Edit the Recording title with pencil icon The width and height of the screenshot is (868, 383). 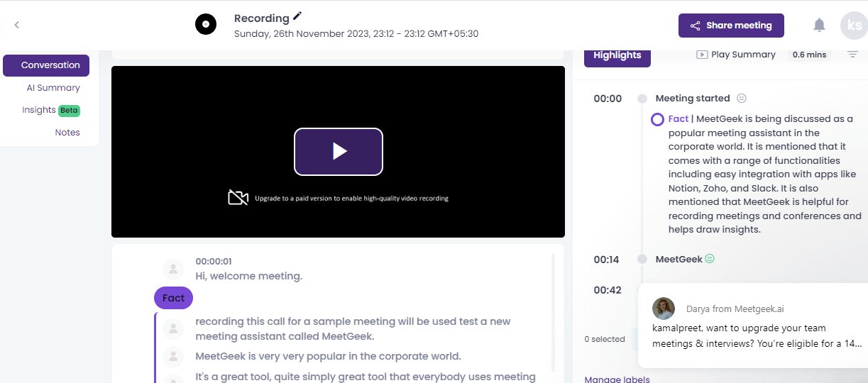(297, 16)
